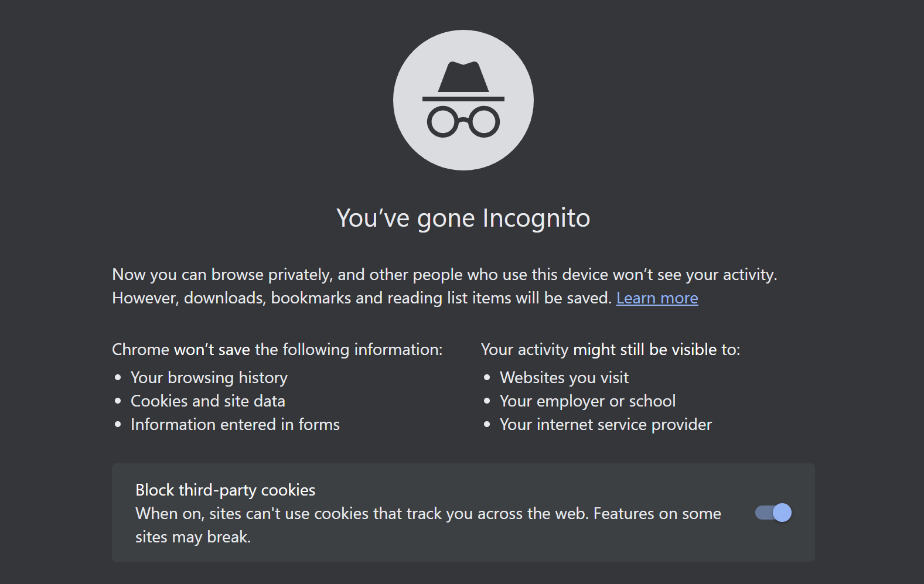Click the bullet dot before "Websites you visit"
Viewport: 924px width, 584px height.
[487, 378]
